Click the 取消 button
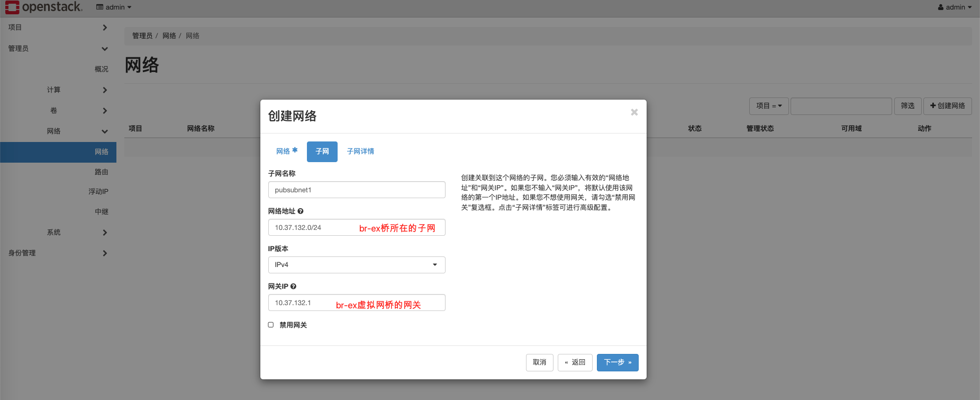The height and width of the screenshot is (400, 980). click(540, 362)
